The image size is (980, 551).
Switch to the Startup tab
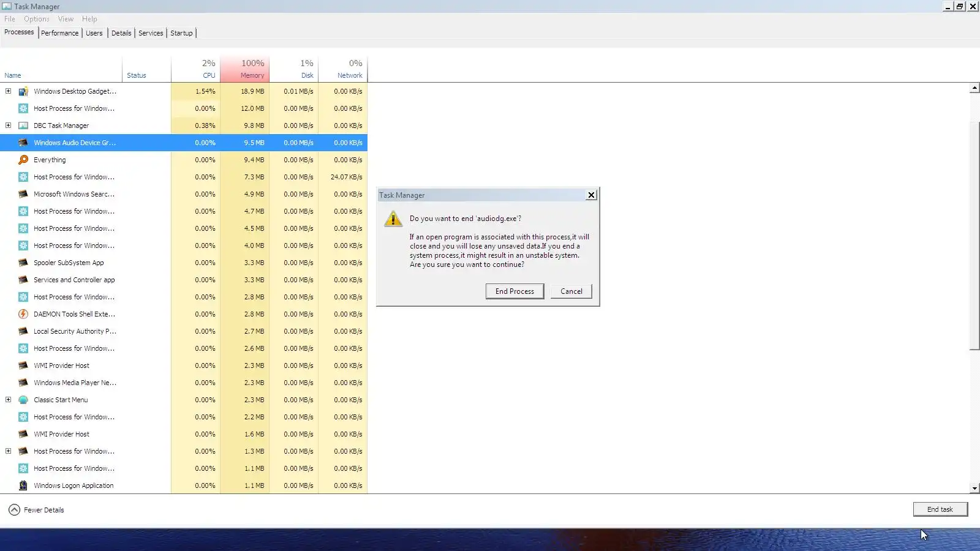tap(181, 33)
